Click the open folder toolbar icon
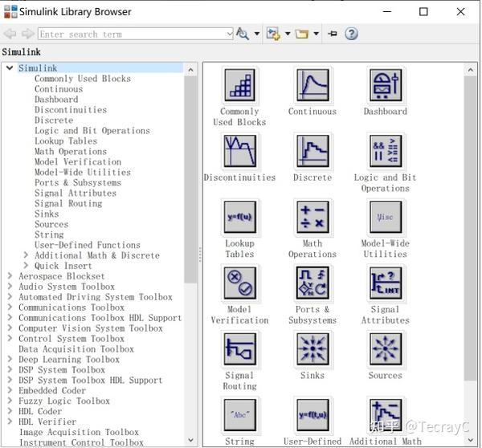482x448 pixels. coord(301,34)
